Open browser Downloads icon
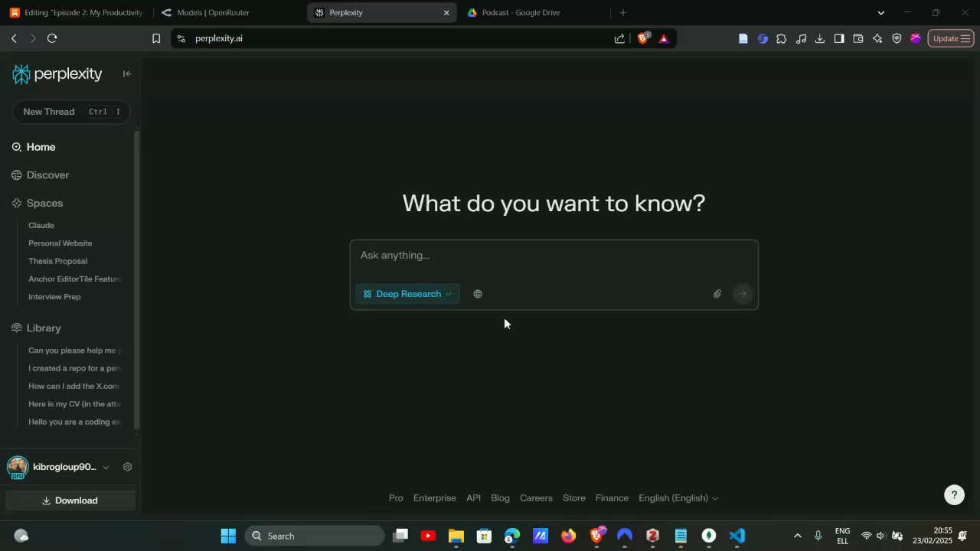This screenshot has height=551, width=980. point(820,38)
